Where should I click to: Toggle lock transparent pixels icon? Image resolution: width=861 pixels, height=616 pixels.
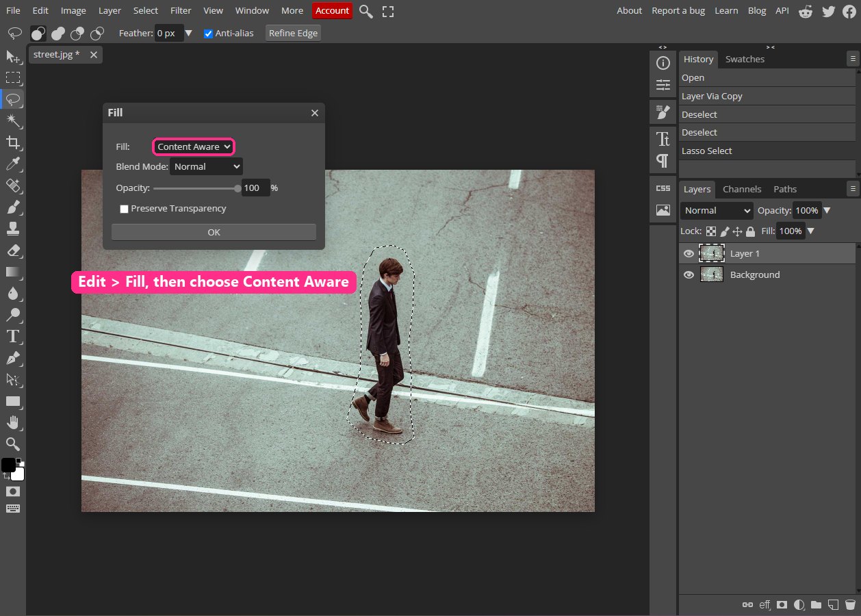tap(711, 231)
